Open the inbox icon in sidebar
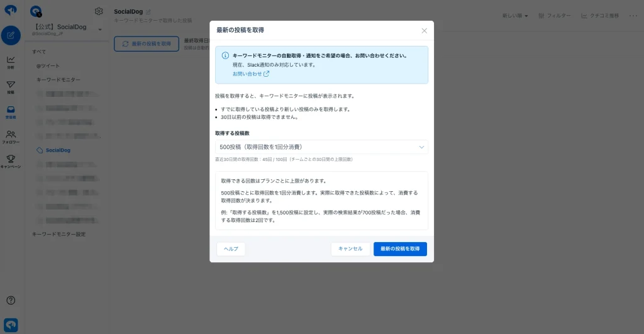644x334 pixels. 11,112
